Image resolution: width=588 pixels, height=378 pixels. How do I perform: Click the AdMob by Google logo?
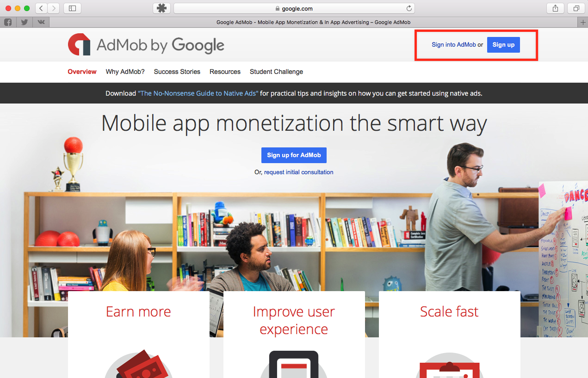146,45
